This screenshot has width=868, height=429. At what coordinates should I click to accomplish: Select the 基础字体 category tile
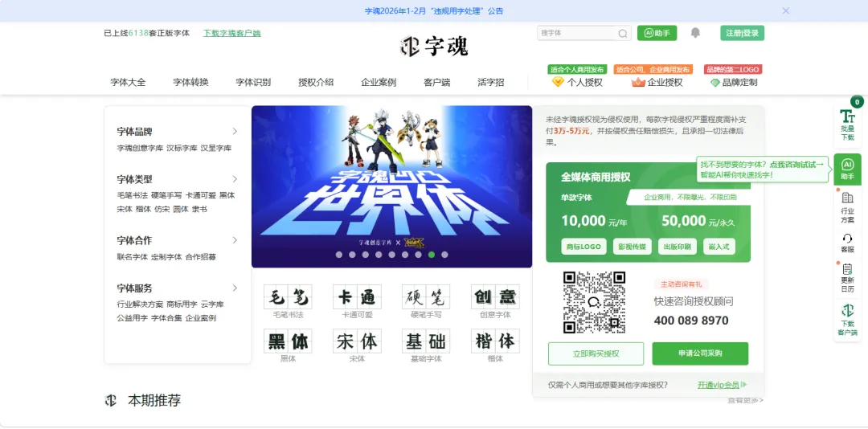pos(426,345)
